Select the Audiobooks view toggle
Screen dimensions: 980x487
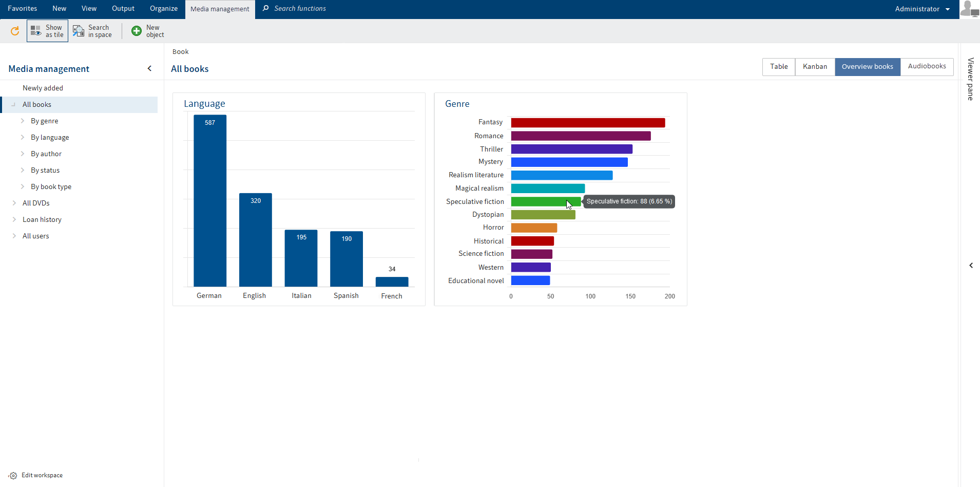click(x=927, y=66)
